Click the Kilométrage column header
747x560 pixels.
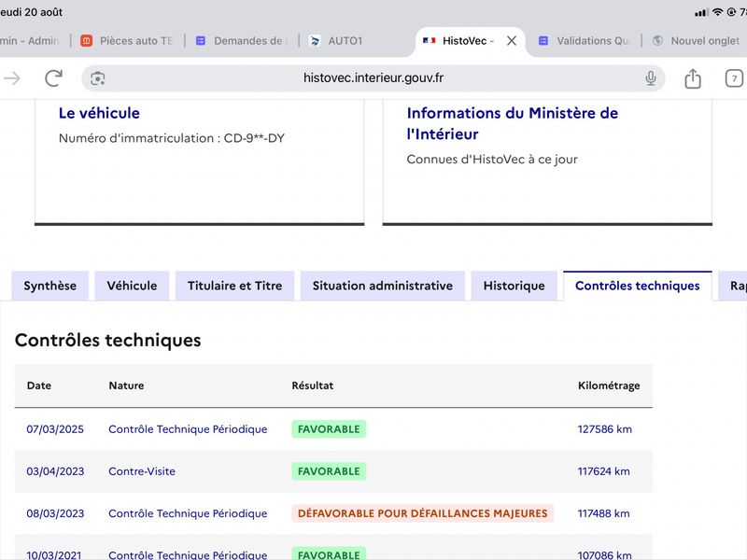click(609, 385)
